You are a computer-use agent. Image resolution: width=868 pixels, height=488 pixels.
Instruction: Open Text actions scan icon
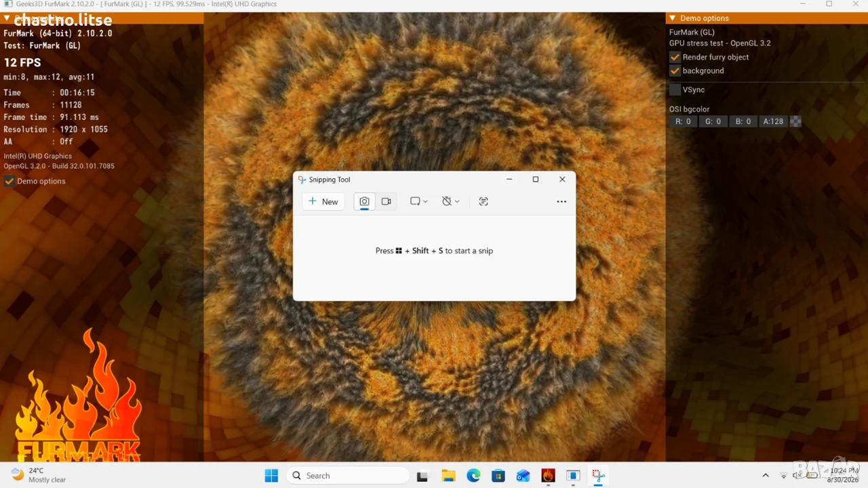[484, 201]
